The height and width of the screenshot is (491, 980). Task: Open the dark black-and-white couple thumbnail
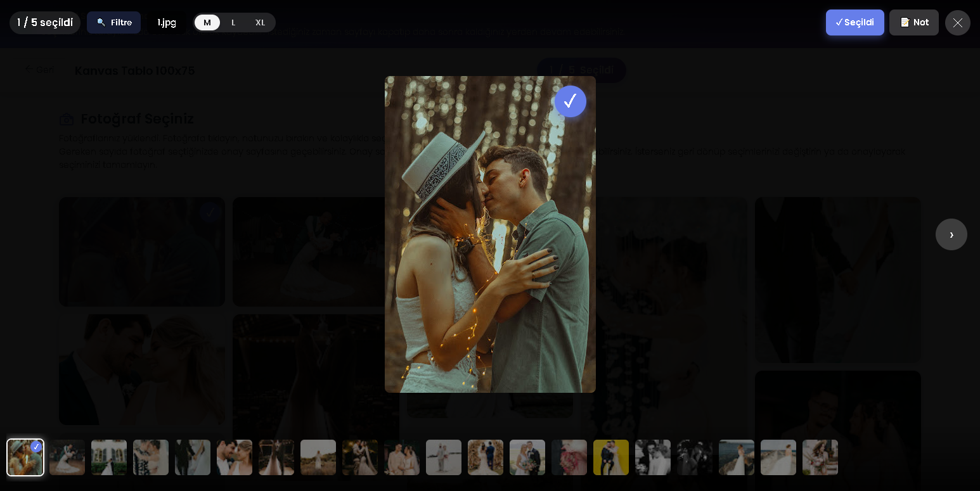695,457
